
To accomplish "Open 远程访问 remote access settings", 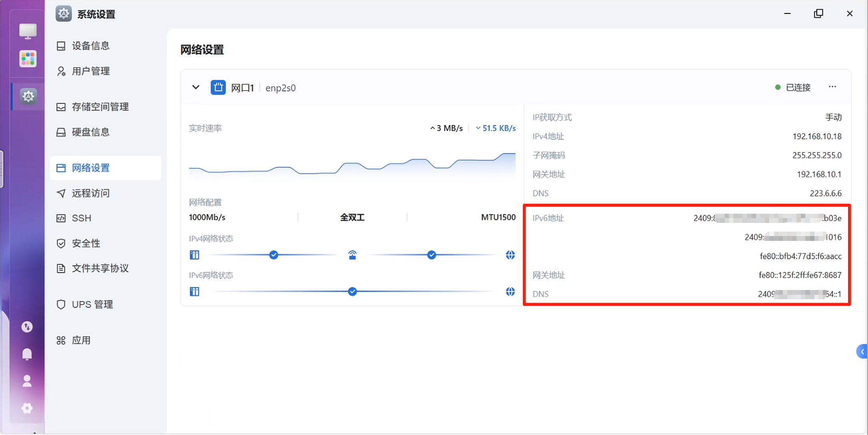I will click(91, 193).
